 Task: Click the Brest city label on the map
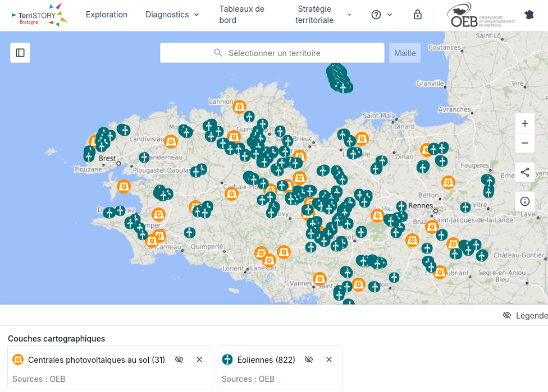(107, 158)
